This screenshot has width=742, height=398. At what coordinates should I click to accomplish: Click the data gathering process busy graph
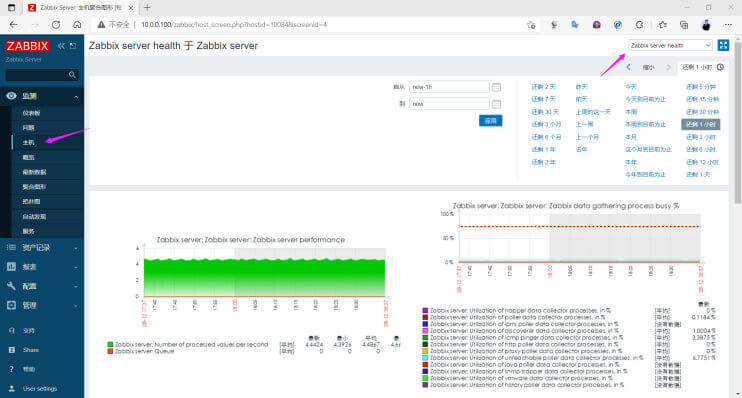tap(579, 239)
